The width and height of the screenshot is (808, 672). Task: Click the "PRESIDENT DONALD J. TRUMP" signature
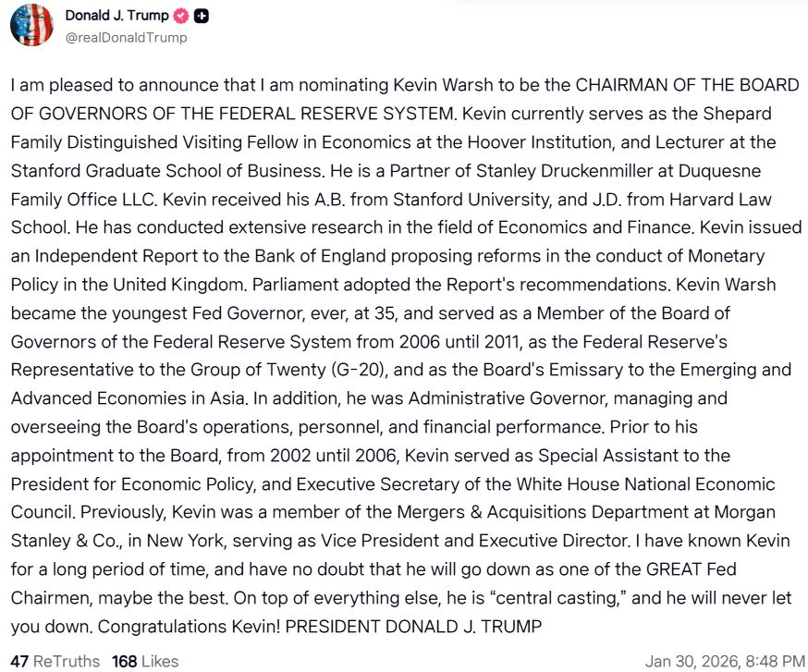pos(413,626)
